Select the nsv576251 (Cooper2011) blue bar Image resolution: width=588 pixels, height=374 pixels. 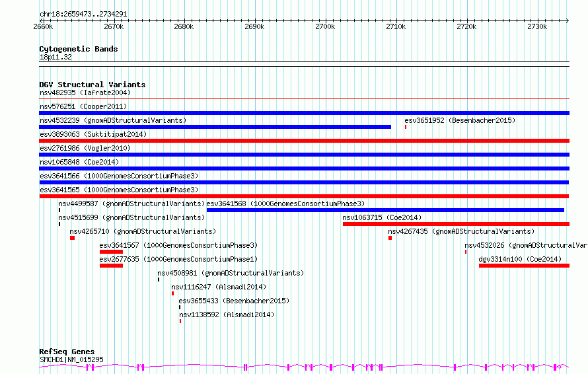pos(304,113)
